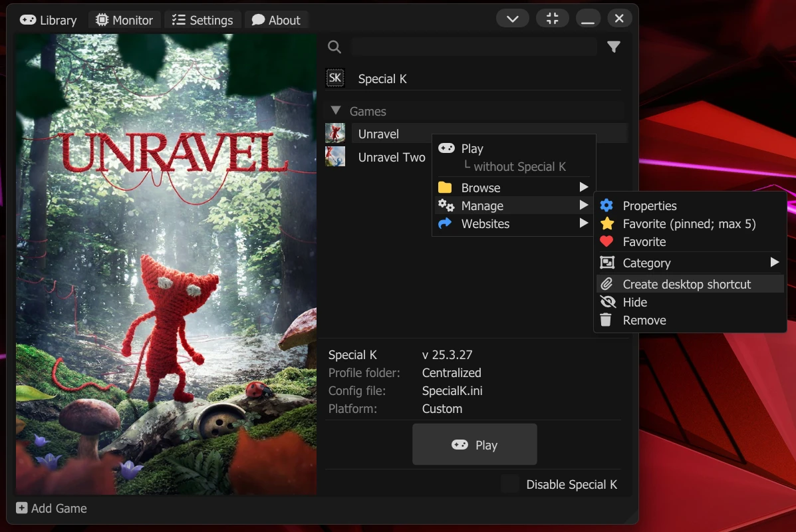Click the Category image icon

[x=607, y=263]
